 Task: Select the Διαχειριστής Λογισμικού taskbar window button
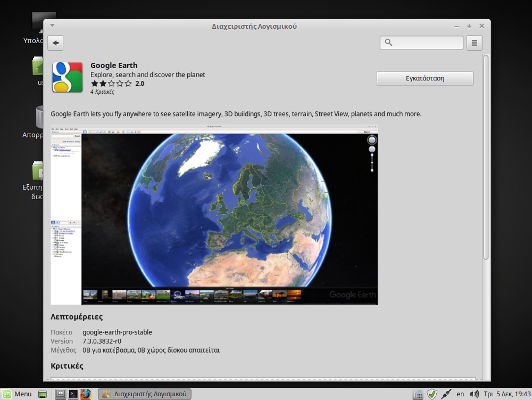point(145,394)
